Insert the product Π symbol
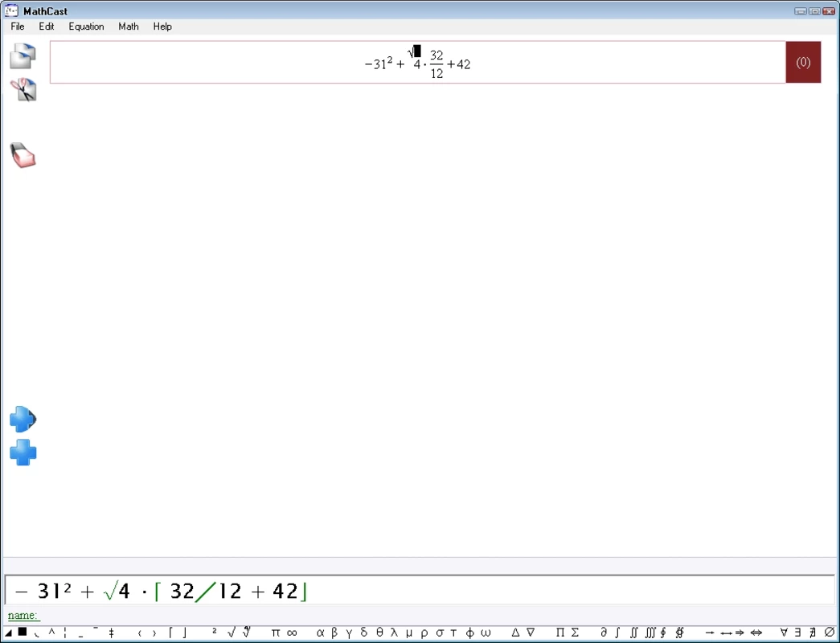Viewport: 840px width, 643px height. pos(559,633)
